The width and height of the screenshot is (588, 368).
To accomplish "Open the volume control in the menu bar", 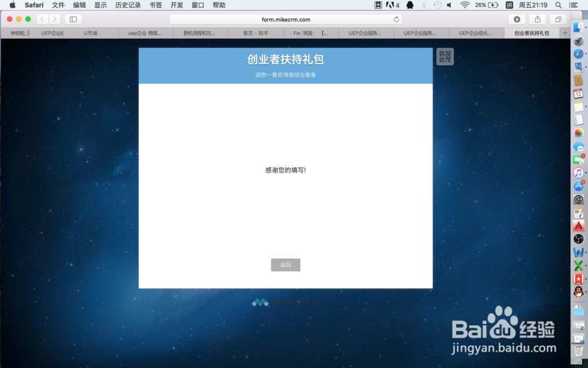I will point(450,5).
